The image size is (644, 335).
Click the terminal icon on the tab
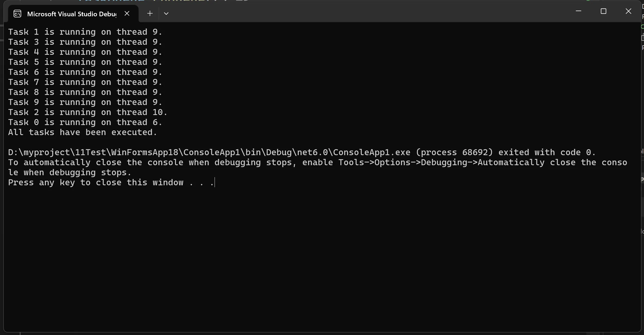[x=17, y=14]
